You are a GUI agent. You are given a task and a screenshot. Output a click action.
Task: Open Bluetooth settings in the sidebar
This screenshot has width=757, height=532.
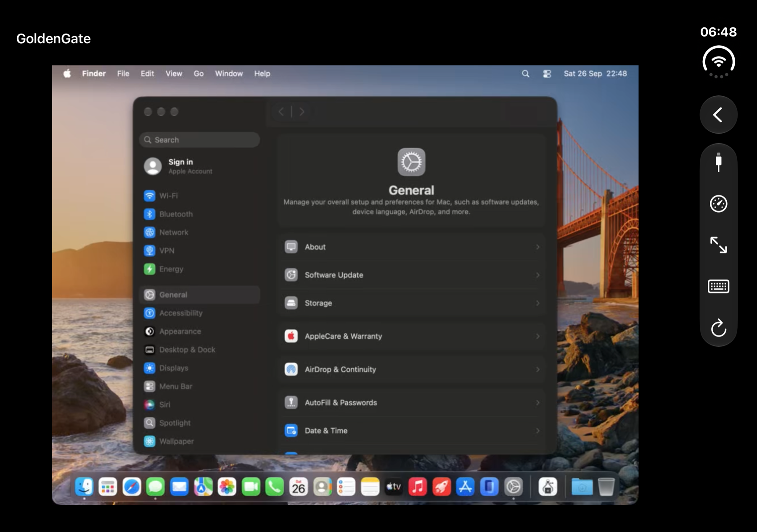point(199,214)
